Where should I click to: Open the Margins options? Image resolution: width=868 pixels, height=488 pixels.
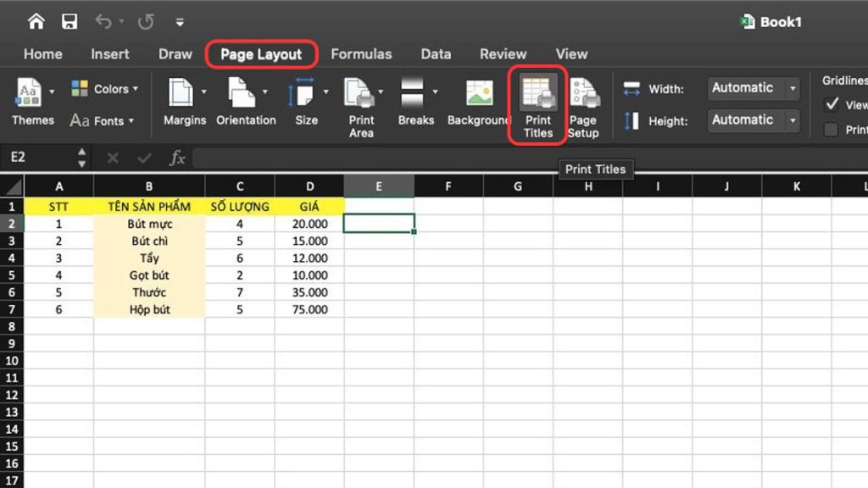pyautogui.click(x=185, y=102)
